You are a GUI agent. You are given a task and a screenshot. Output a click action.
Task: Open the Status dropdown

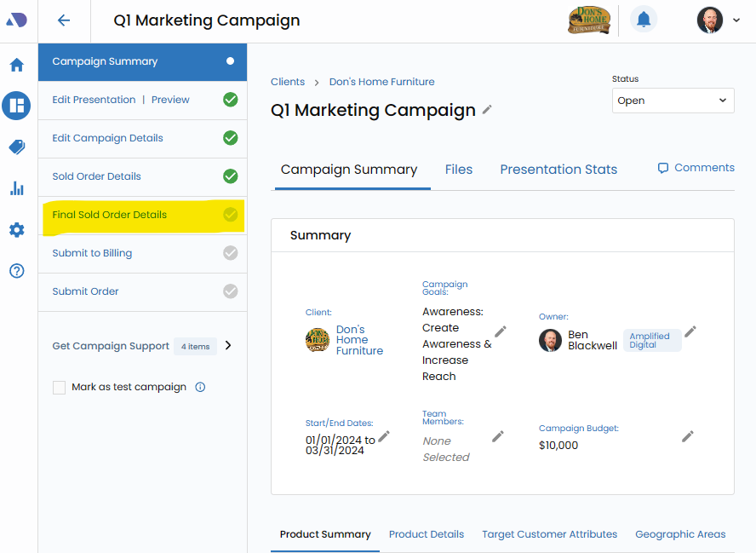[673, 101]
